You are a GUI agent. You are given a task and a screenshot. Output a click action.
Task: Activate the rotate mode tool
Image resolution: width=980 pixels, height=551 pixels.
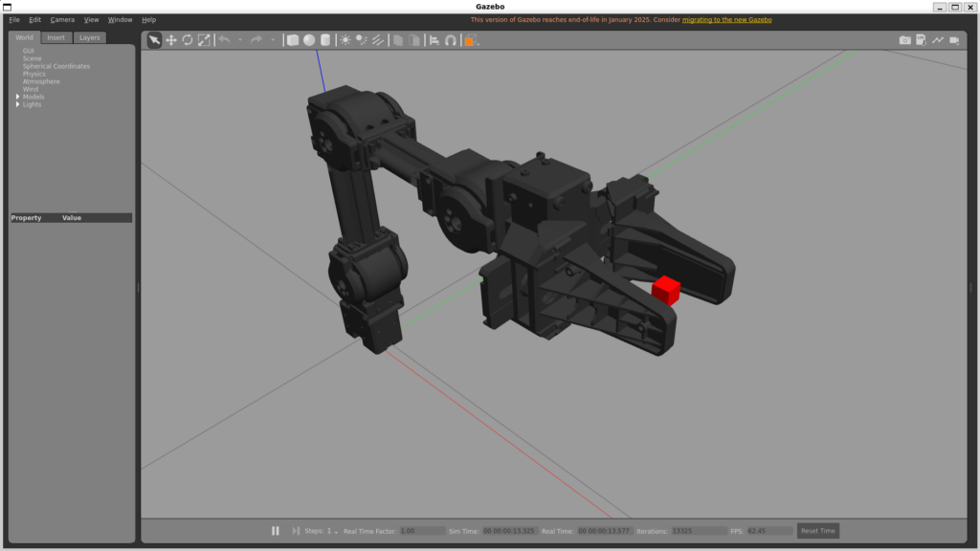pos(188,40)
